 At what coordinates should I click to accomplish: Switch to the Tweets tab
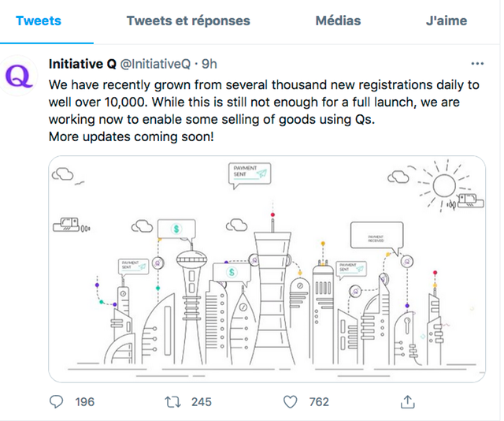(x=37, y=21)
